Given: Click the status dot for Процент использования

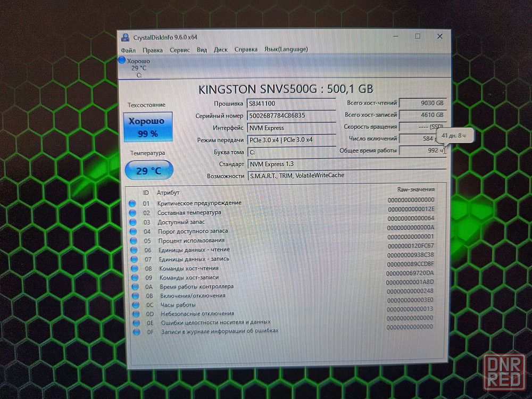Looking at the screenshot, I should (x=134, y=241).
